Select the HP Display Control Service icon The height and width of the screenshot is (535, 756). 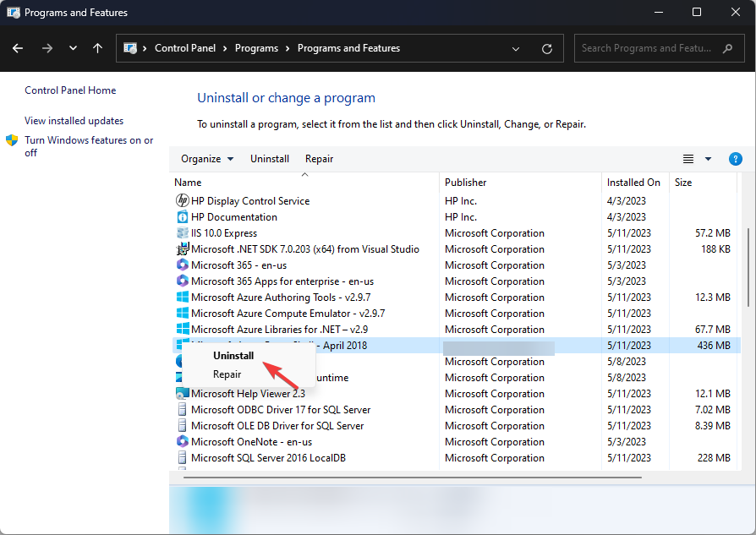pyautogui.click(x=182, y=201)
